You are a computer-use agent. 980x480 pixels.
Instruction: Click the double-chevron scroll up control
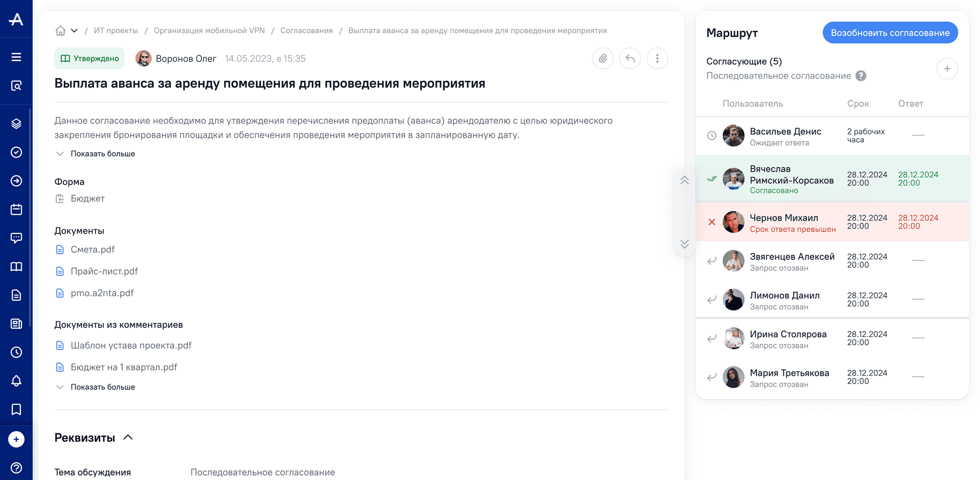coord(685,180)
